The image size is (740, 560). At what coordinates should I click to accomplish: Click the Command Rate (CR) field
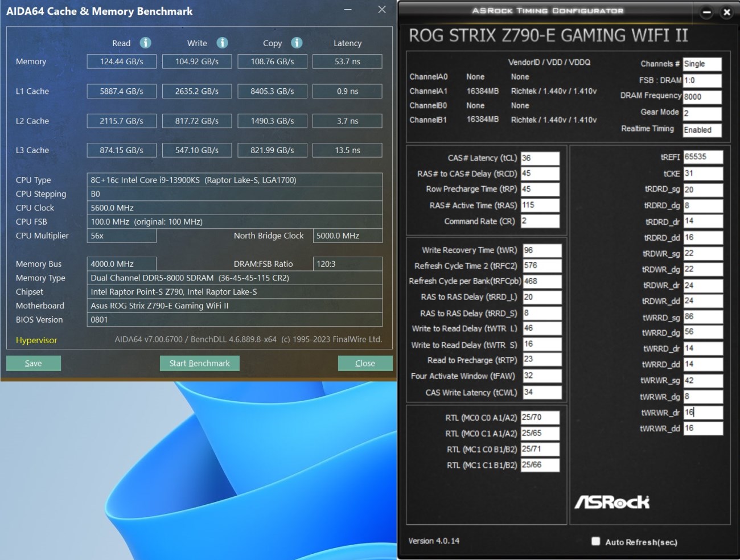click(540, 221)
